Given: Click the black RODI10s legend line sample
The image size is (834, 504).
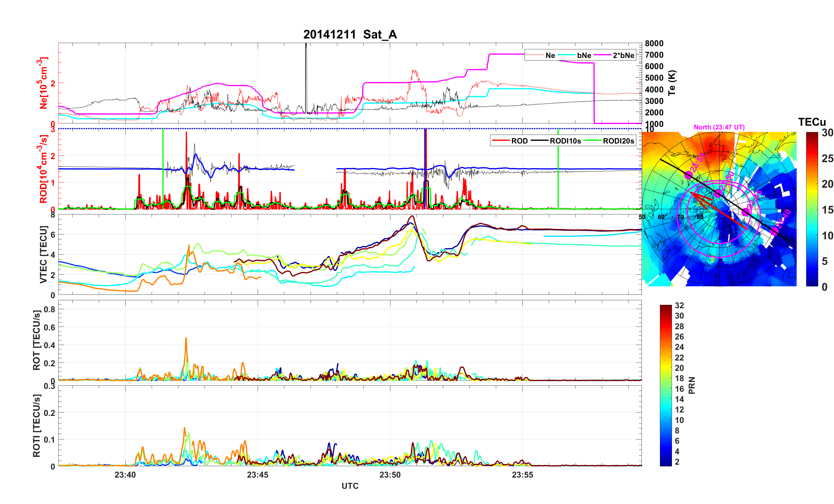Looking at the screenshot, I should (539, 140).
